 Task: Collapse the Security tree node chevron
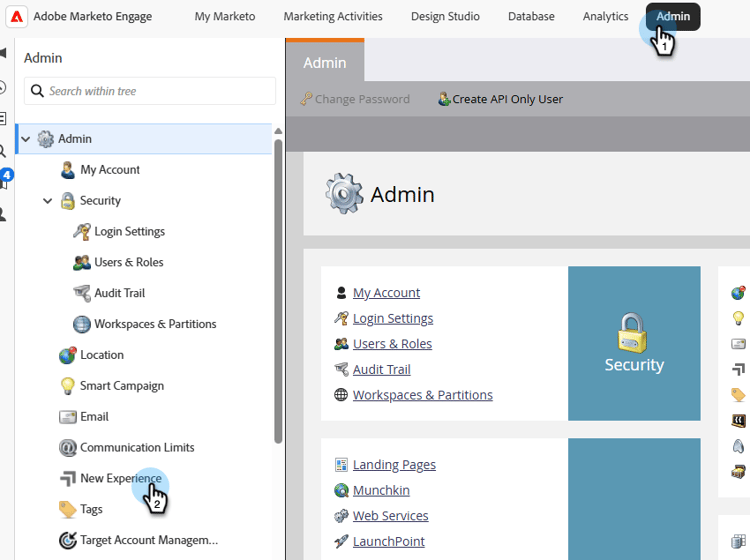pos(47,201)
